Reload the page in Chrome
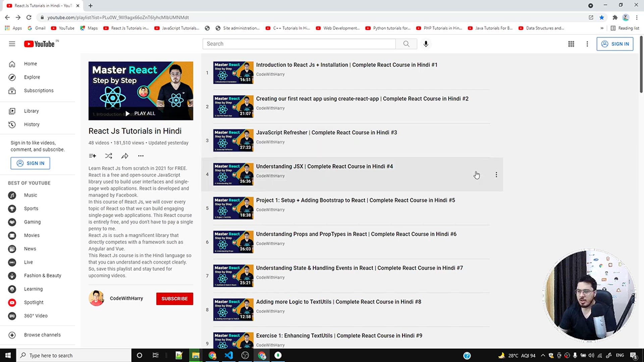 point(29,17)
